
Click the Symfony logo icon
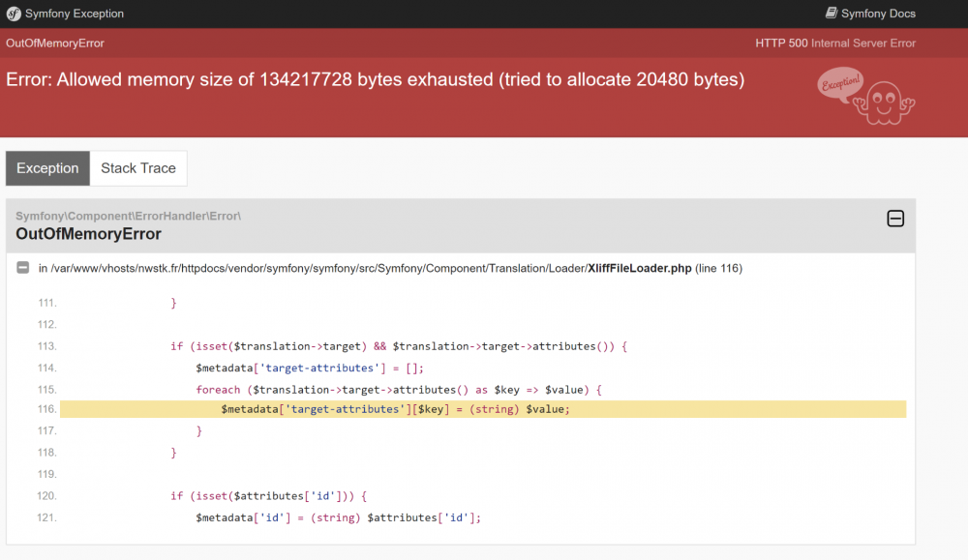click(14, 14)
